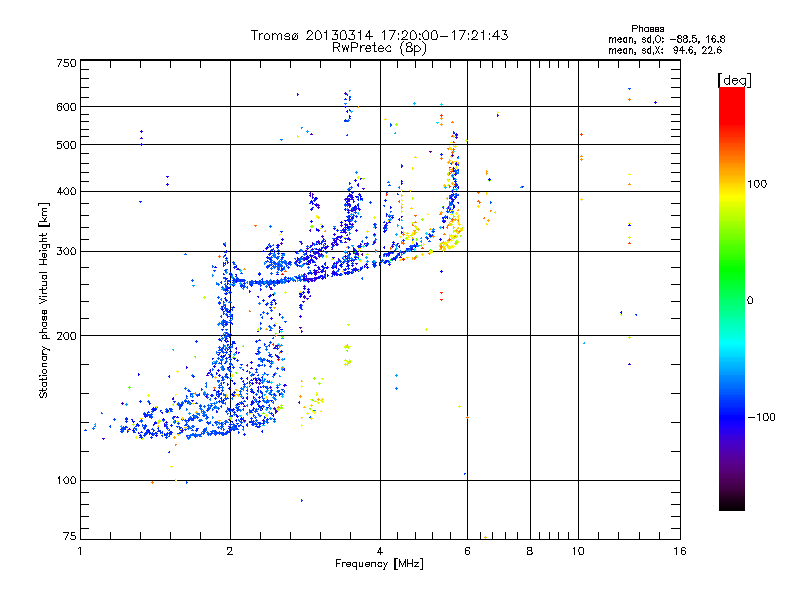Click the "Frequency [MHz]" axis label
This screenshot has height=600, width=800.
(379, 564)
